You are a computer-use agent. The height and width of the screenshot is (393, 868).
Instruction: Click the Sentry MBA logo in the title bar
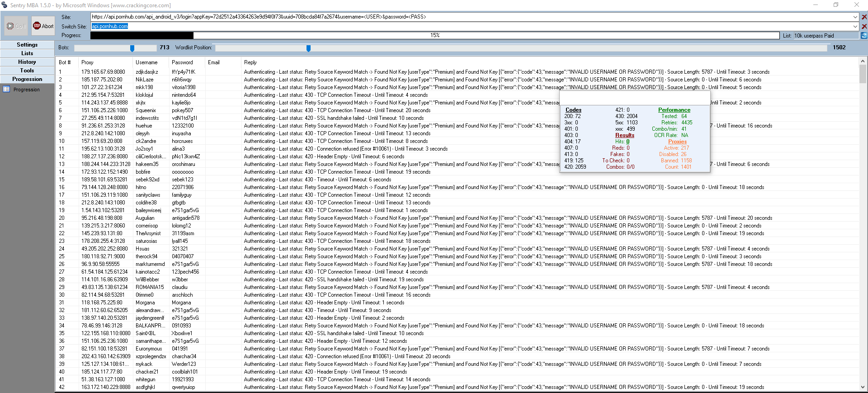[x=5, y=5]
